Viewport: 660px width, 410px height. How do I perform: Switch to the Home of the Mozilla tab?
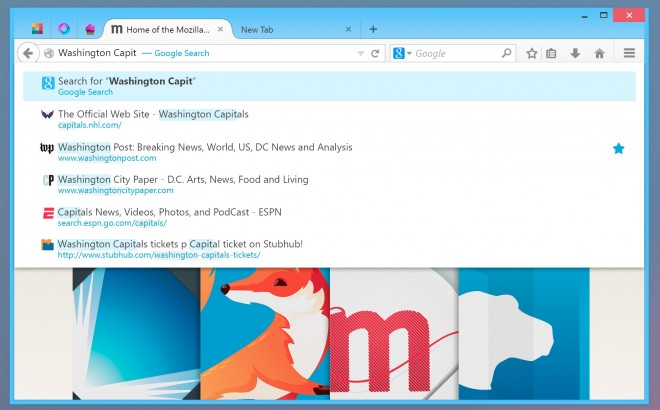click(x=167, y=29)
